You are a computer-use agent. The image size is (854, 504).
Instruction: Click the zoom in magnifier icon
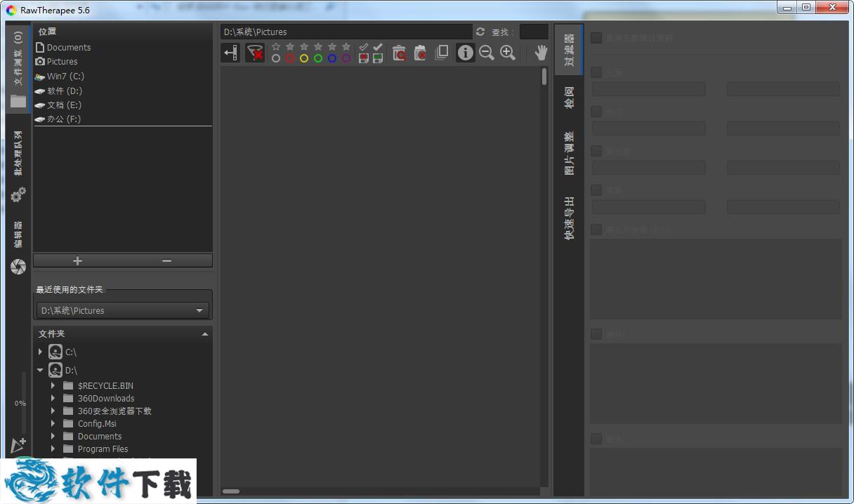point(507,53)
